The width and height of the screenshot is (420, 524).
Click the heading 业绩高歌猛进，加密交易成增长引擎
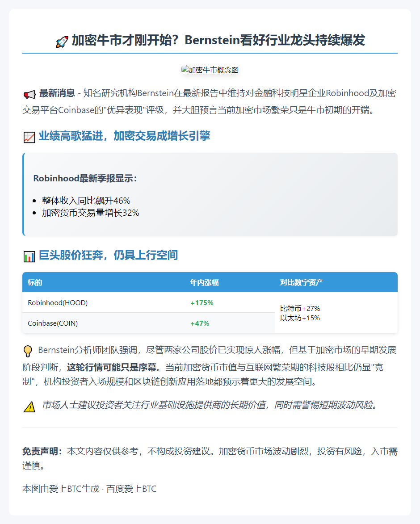click(x=124, y=136)
